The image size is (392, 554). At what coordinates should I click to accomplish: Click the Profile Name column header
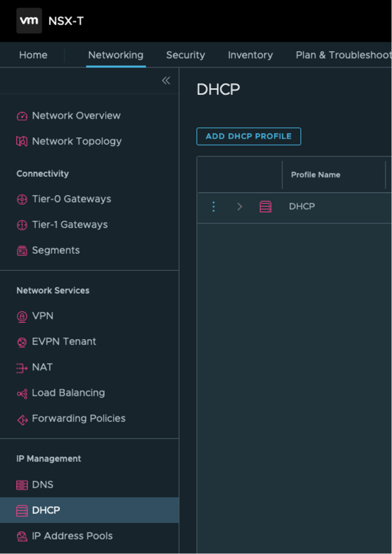coord(316,175)
